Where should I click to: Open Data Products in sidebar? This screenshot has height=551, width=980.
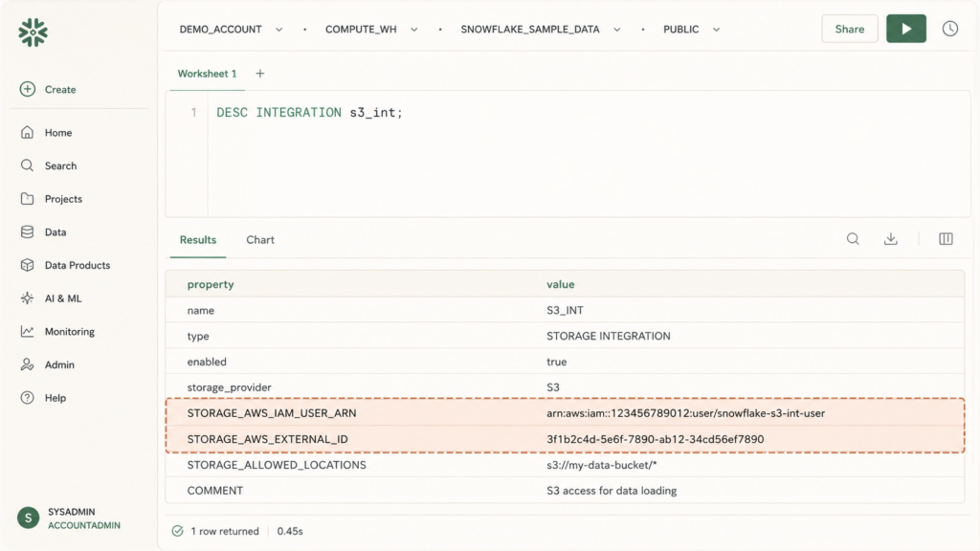[78, 265]
